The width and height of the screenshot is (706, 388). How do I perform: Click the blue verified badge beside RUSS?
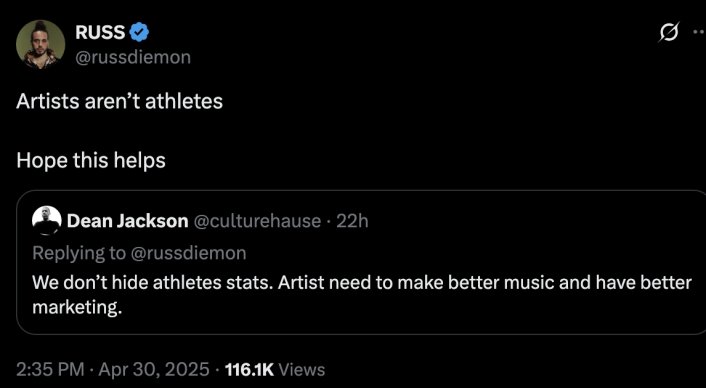(140, 32)
